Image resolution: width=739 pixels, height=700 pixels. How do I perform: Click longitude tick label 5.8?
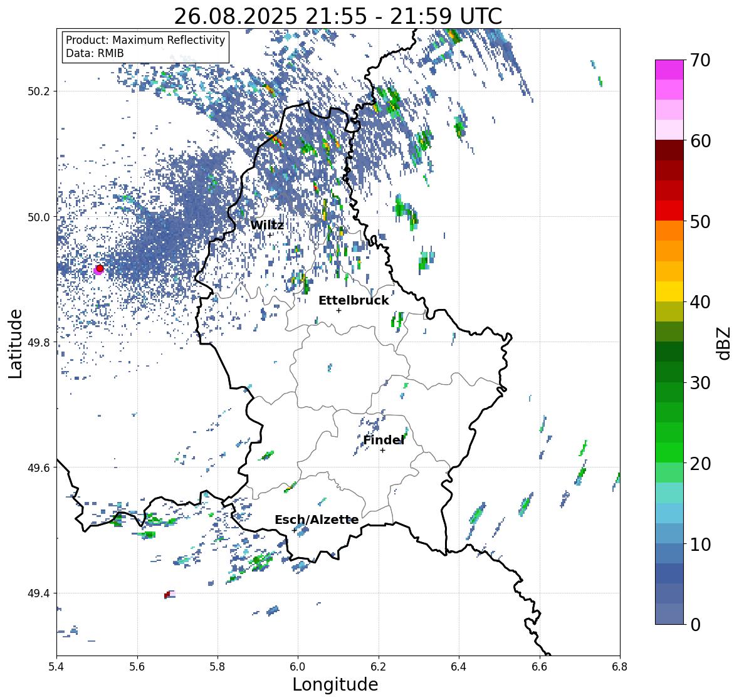pos(218,666)
